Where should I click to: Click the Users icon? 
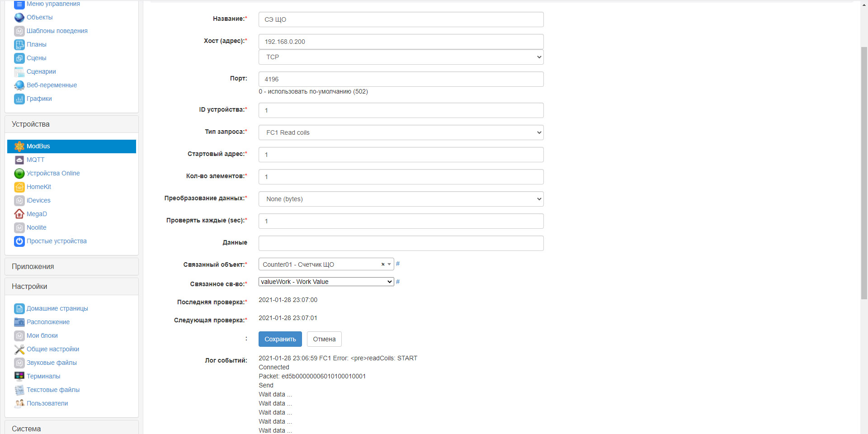19,403
